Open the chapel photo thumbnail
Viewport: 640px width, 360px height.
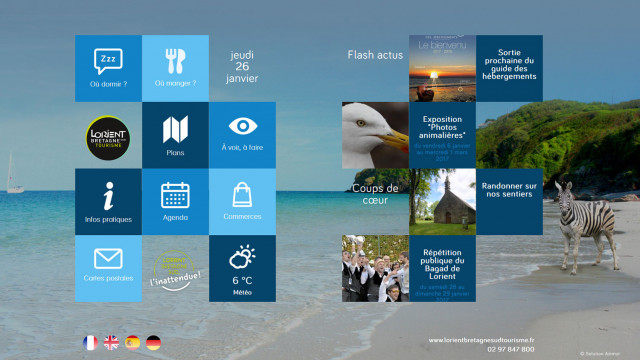(442, 202)
